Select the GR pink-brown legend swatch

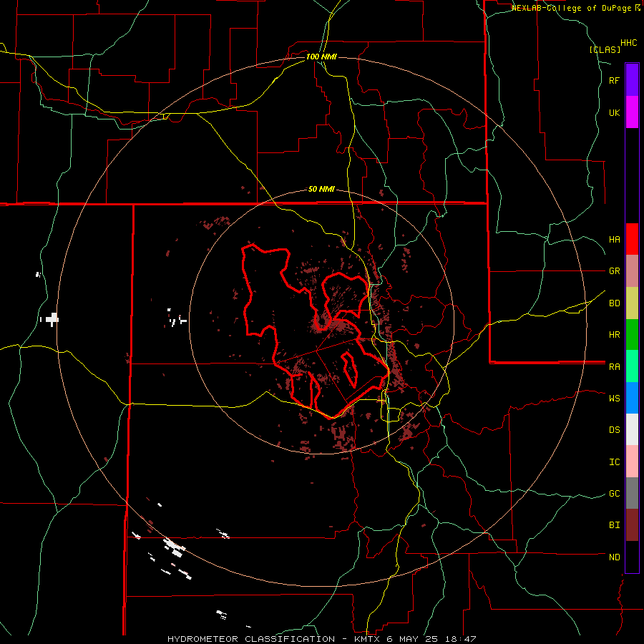click(632, 271)
